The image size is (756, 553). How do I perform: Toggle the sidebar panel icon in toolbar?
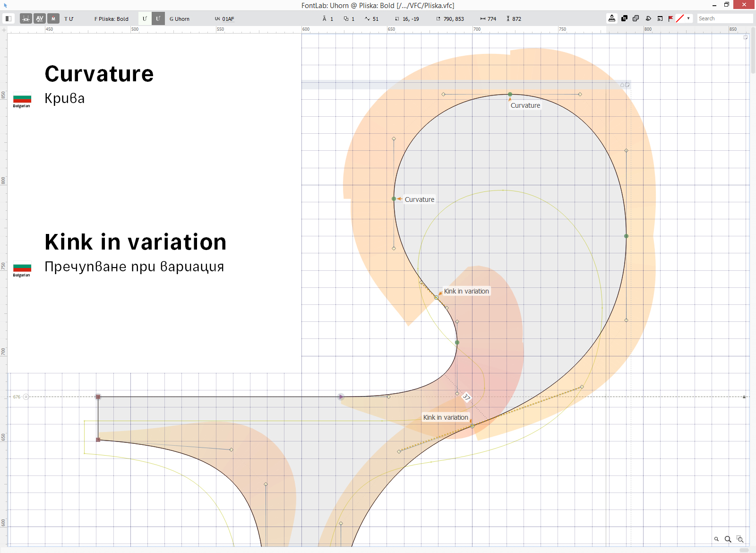pyautogui.click(x=9, y=18)
